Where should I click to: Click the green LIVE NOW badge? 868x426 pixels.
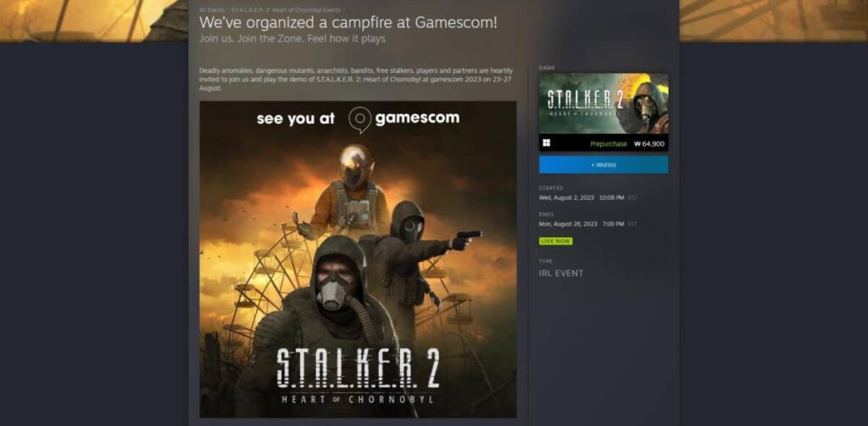tap(556, 241)
